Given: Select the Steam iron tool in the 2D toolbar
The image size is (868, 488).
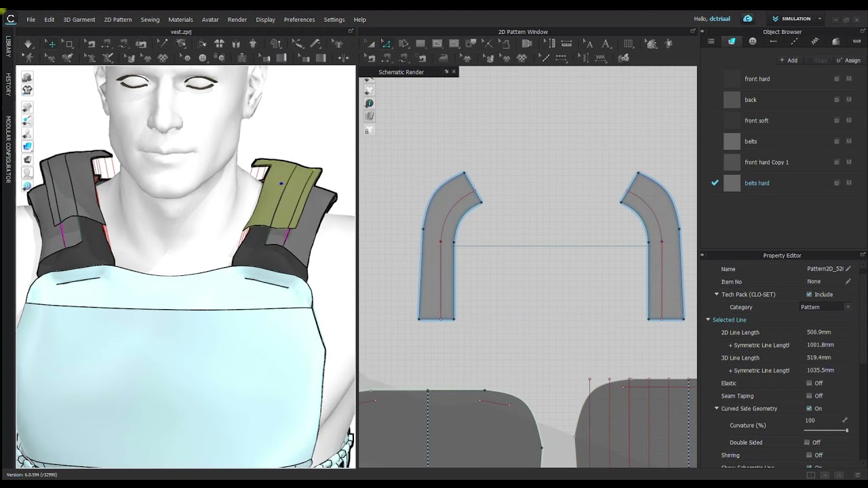Looking at the screenshot, I should [x=443, y=58].
